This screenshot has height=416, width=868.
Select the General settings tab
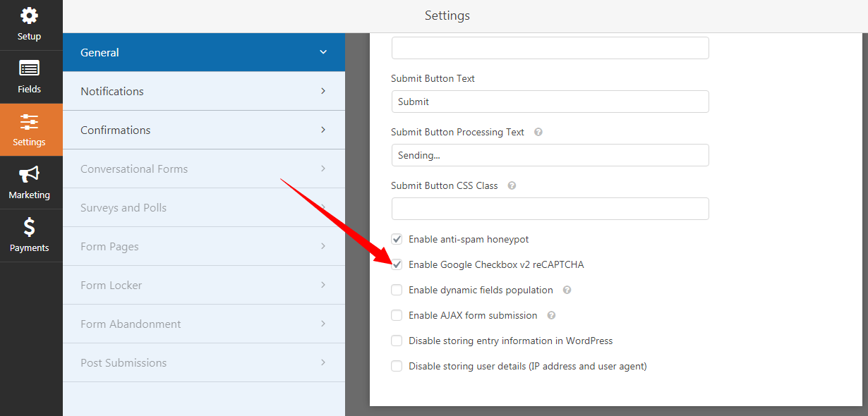click(x=204, y=52)
